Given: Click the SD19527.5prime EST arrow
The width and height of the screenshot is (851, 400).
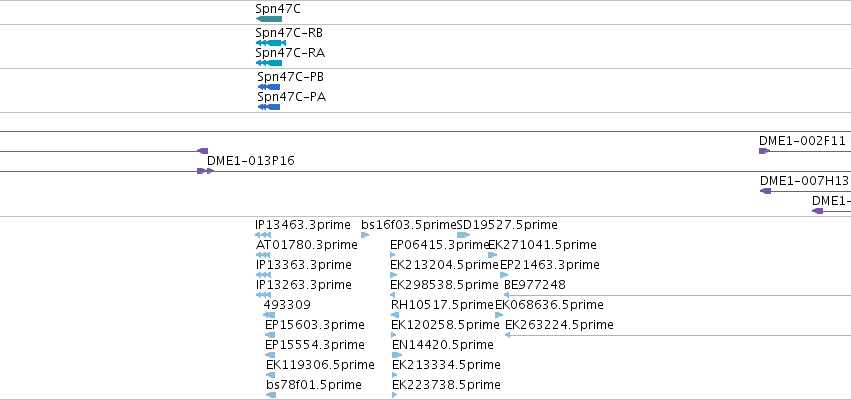Looking at the screenshot, I should pyautogui.click(x=463, y=235).
